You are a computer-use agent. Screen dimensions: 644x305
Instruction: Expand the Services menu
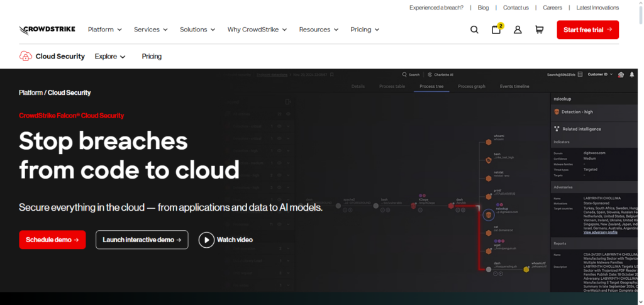click(151, 30)
